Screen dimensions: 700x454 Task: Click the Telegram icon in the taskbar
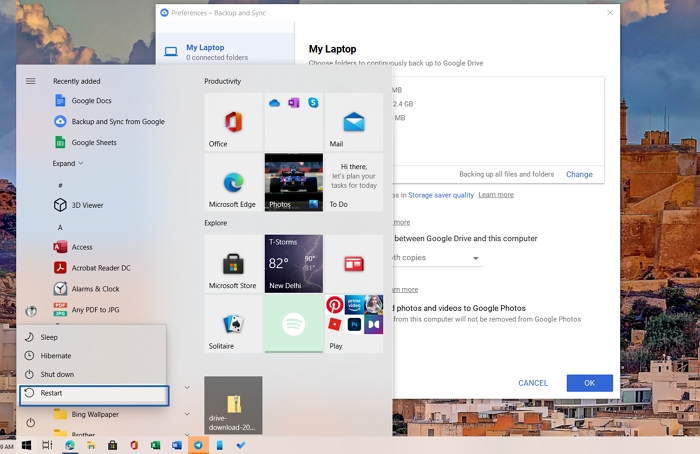(x=198, y=444)
